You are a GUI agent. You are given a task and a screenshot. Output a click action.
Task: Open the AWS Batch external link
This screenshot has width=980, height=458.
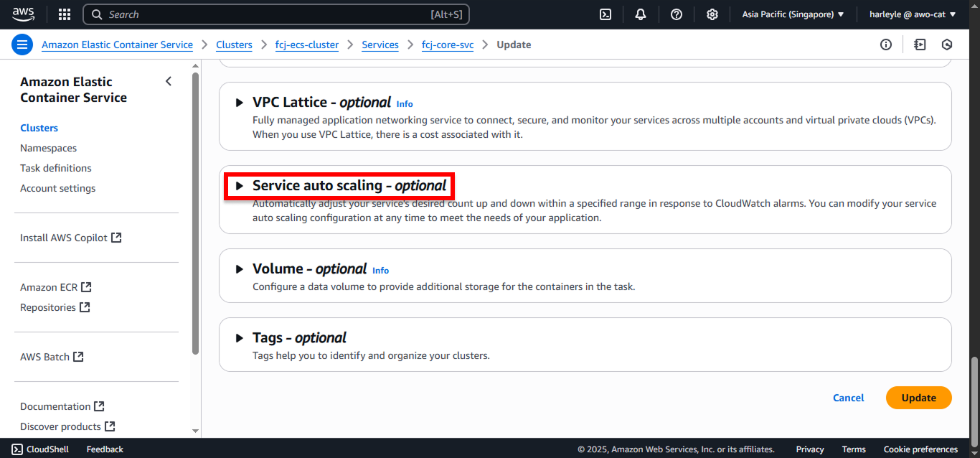[x=44, y=357]
